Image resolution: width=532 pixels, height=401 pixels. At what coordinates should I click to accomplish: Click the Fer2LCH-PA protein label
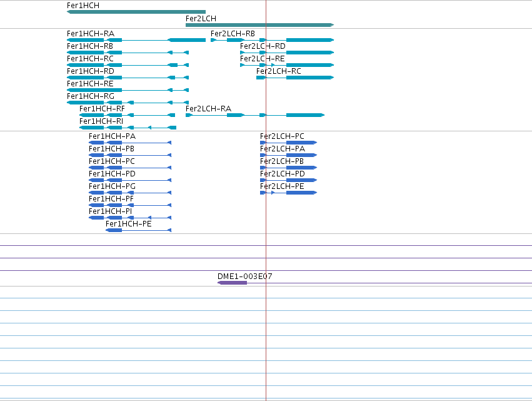coord(283,149)
